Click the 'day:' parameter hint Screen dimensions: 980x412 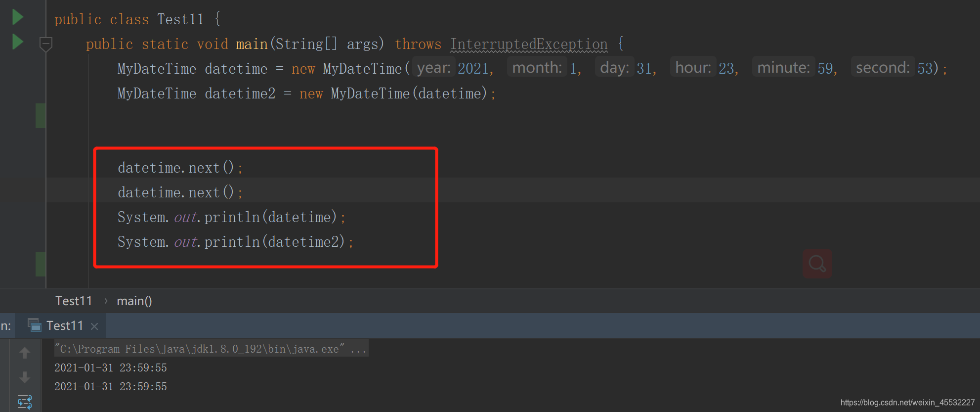tap(614, 67)
